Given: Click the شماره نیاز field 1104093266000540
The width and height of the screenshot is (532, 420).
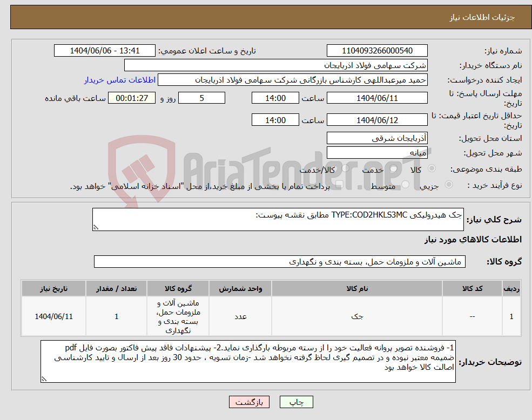Looking at the screenshot, I should [376, 50].
